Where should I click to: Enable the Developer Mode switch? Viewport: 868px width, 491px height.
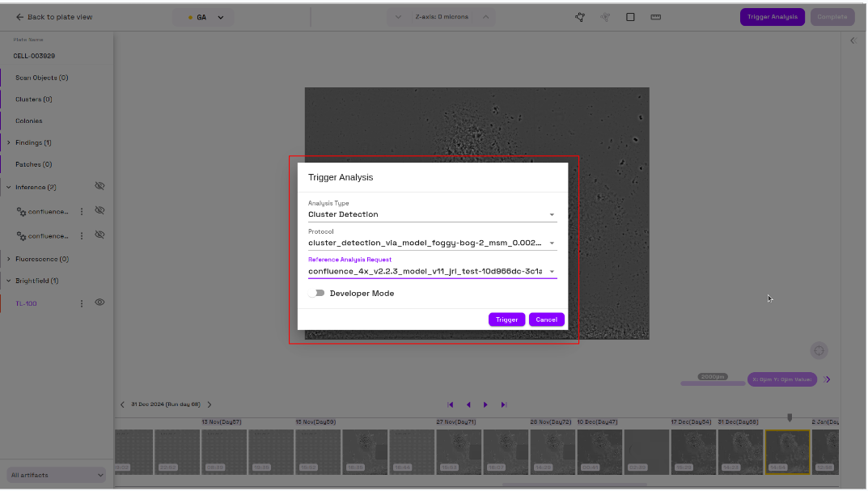pos(316,293)
